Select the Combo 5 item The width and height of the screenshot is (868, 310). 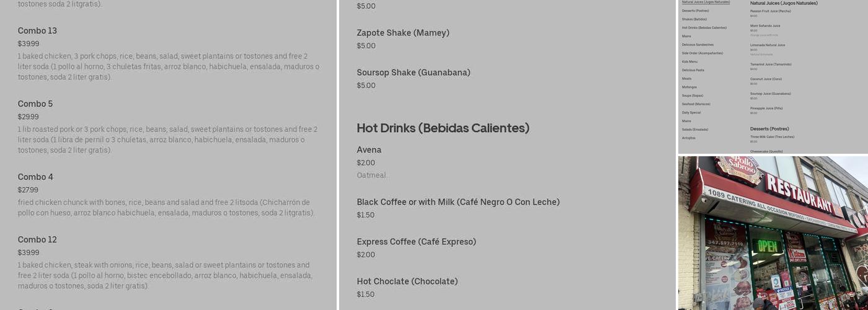pyautogui.click(x=169, y=127)
